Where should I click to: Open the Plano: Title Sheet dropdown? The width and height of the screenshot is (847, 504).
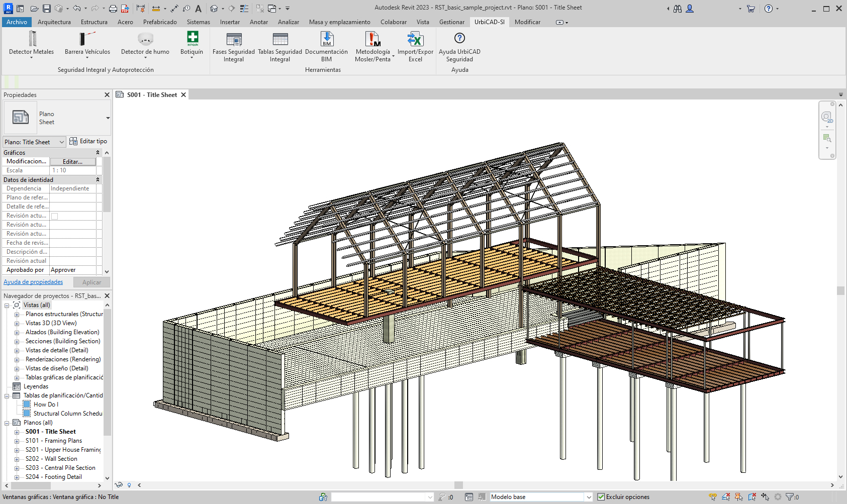(61, 142)
